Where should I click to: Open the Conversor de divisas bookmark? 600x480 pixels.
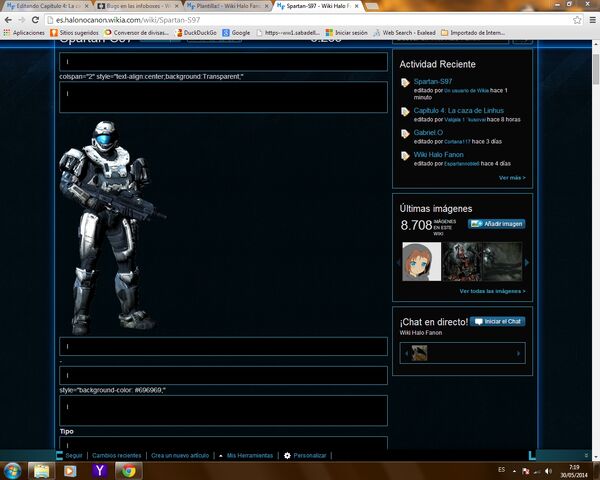click(x=137, y=33)
